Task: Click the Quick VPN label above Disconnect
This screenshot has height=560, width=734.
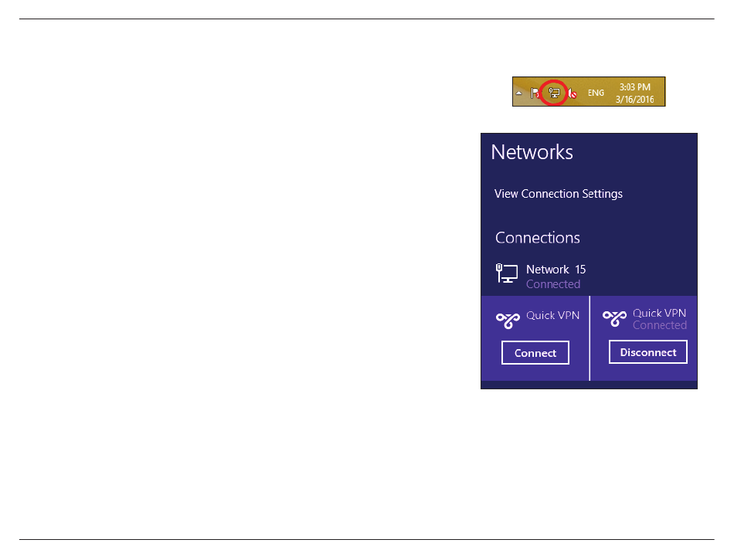Action: [x=659, y=313]
